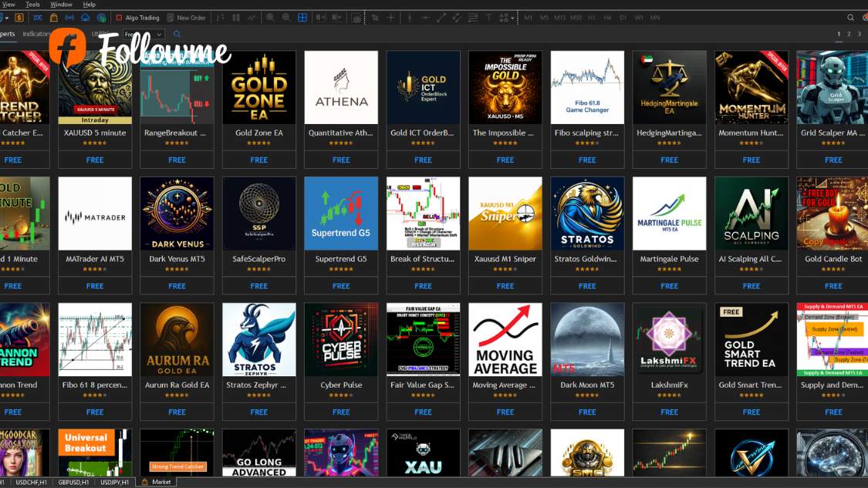The image size is (868, 488).
Task: Select the Fibonacci retracement tool
Action: [x=473, y=18]
